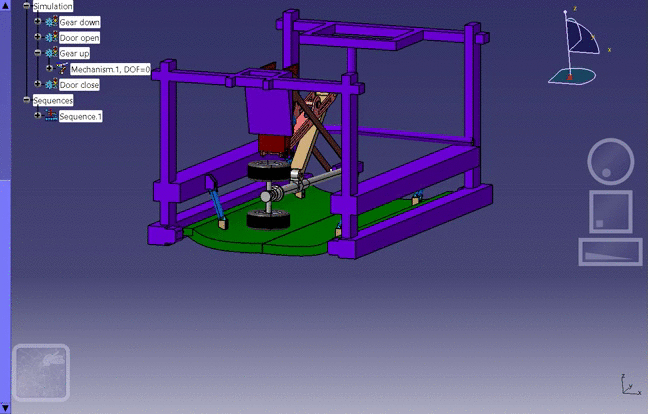The image size is (648, 414).
Task: Select the Door open tree label
Action: (79, 38)
